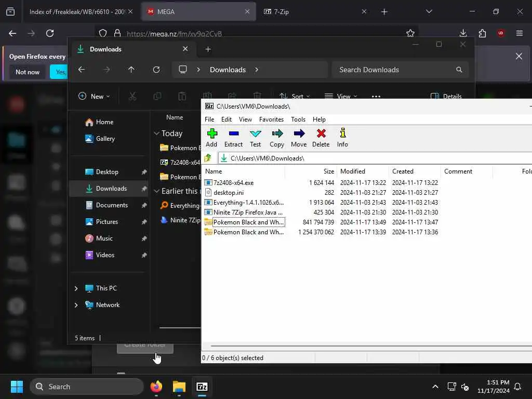Click the Add button in 7-Zip toolbar
The width and height of the screenshot is (532, 399).
[x=212, y=138]
